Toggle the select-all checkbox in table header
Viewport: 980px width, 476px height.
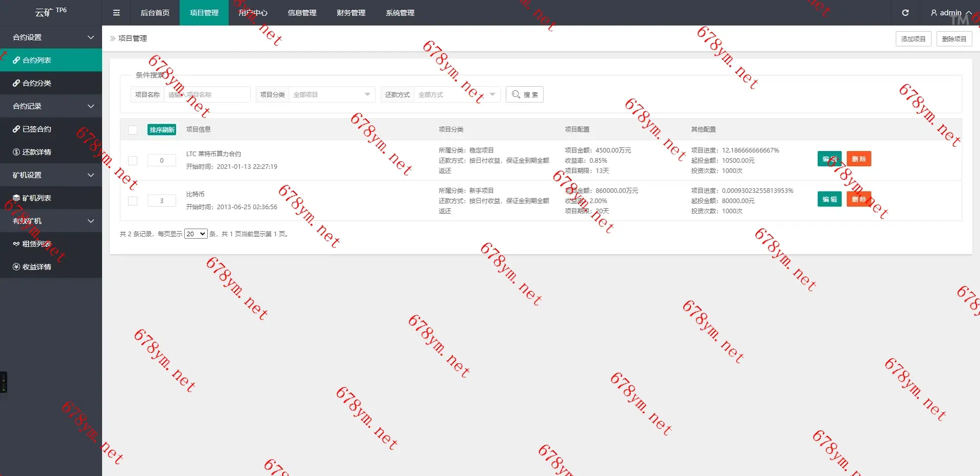133,130
